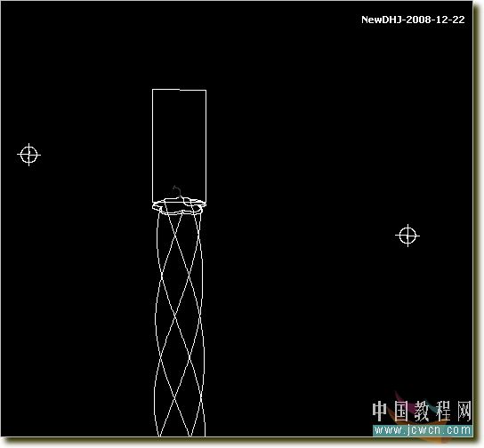Click the 中 character in the watermark
This screenshot has width=484, height=448.
(383, 411)
